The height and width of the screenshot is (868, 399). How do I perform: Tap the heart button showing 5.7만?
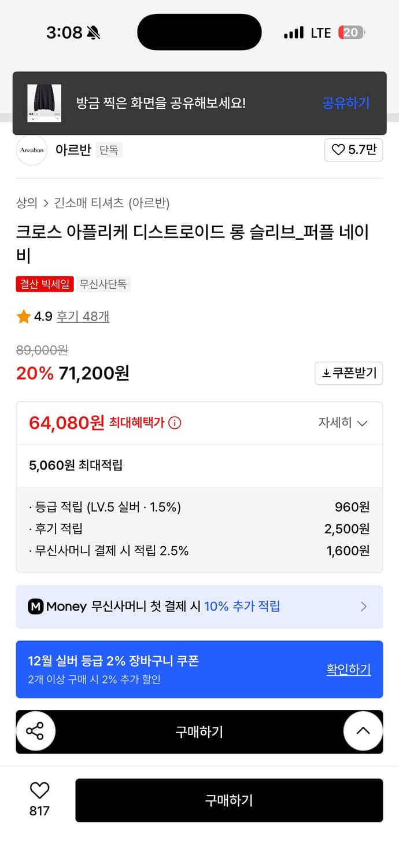[x=353, y=150]
